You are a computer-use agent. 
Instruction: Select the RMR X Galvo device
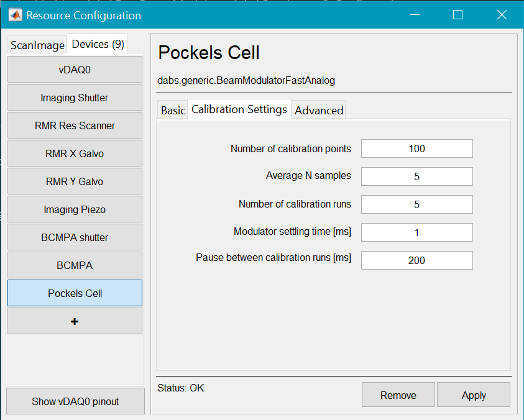click(x=75, y=153)
